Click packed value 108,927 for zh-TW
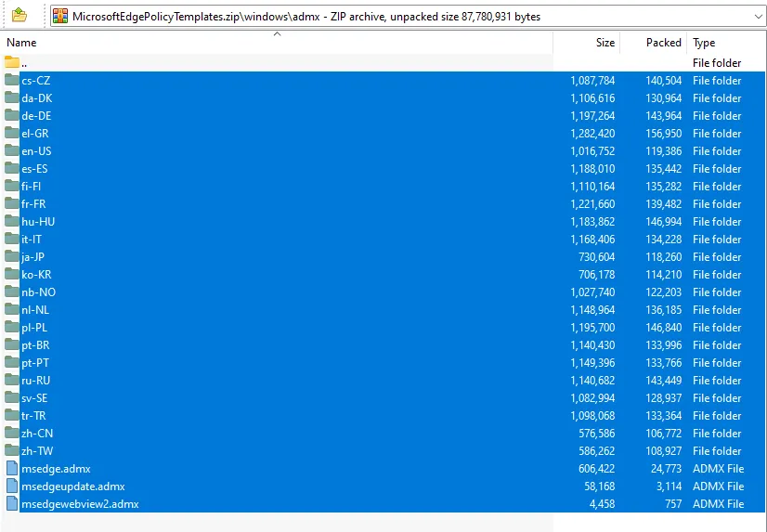The image size is (767, 532). (x=663, y=451)
